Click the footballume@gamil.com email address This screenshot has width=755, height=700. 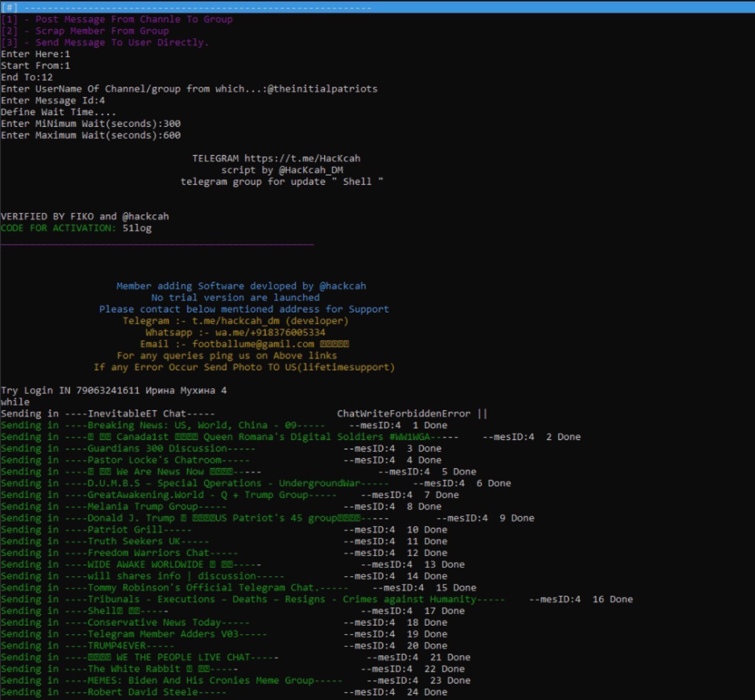(253, 344)
